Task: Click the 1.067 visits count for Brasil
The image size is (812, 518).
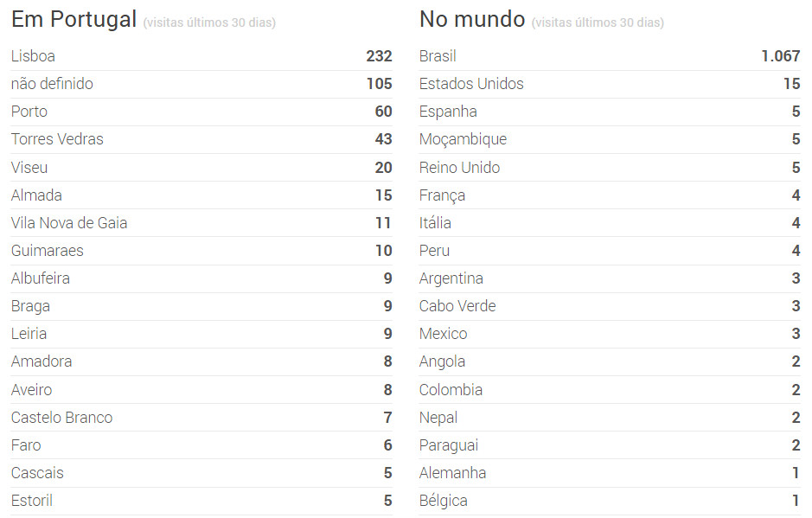Action: (780, 56)
